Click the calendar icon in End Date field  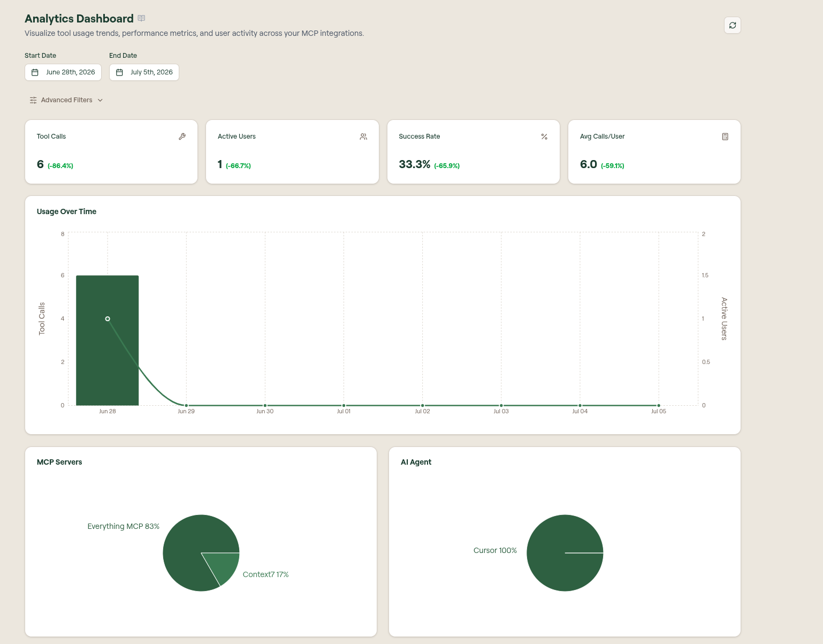coord(119,72)
